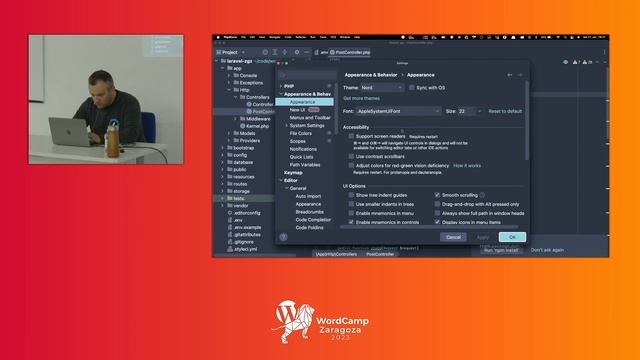Open Project panel gear options
The image size is (640, 360).
297,52
